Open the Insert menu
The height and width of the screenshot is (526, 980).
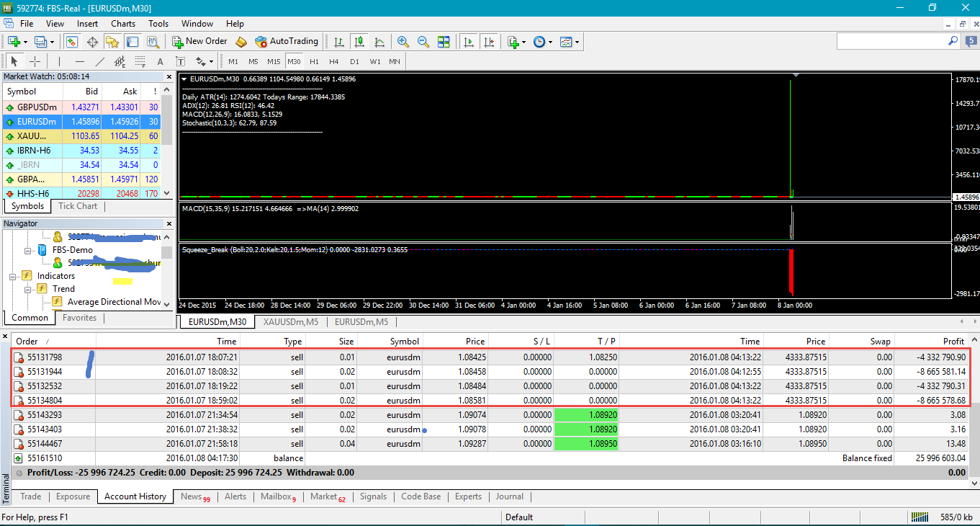click(88, 24)
